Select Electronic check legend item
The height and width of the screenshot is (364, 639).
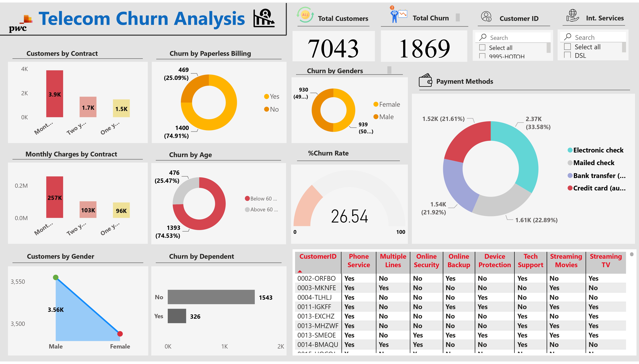point(598,150)
